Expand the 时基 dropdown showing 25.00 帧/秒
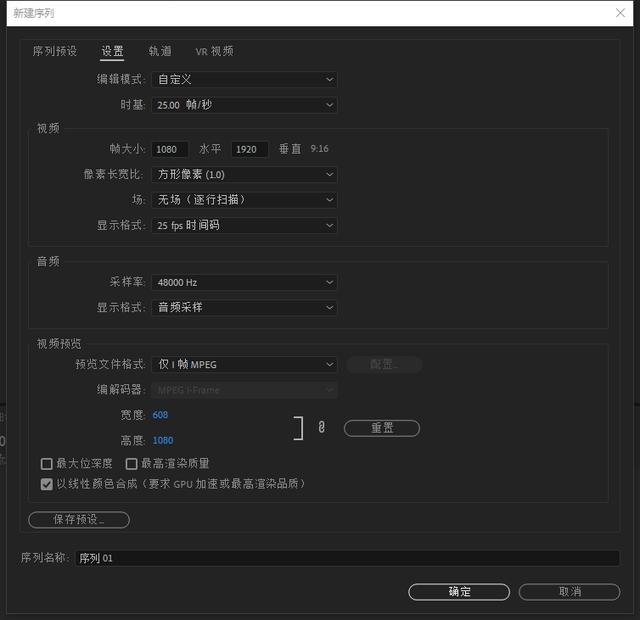The height and width of the screenshot is (620, 640). (244, 105)
